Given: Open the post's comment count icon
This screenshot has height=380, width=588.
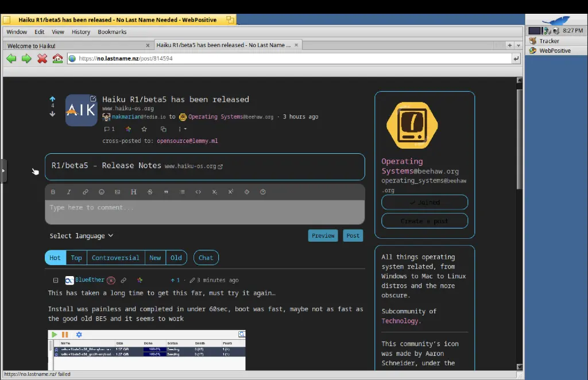Looking at the screenshot, I should click(x=109, y=129).
